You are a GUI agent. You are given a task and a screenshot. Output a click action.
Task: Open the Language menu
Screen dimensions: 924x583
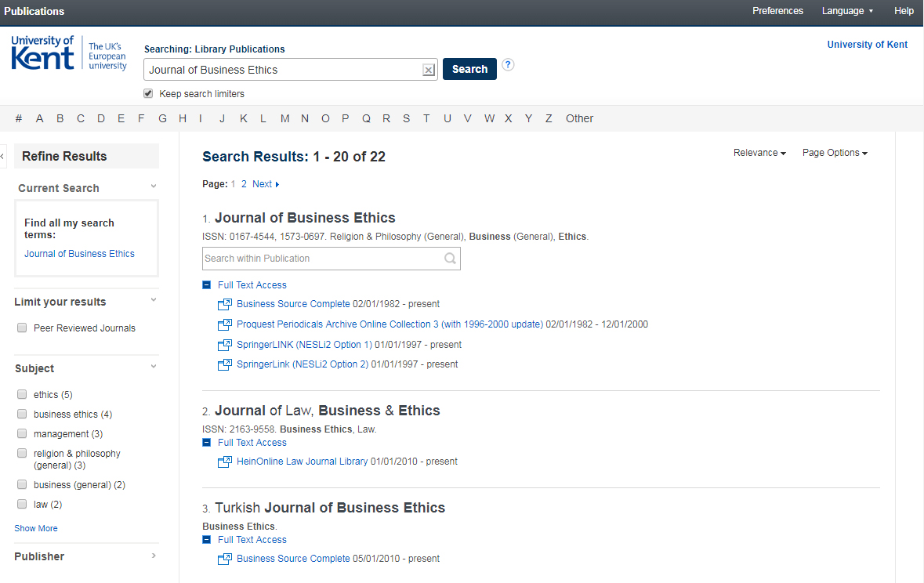point(846,11)
